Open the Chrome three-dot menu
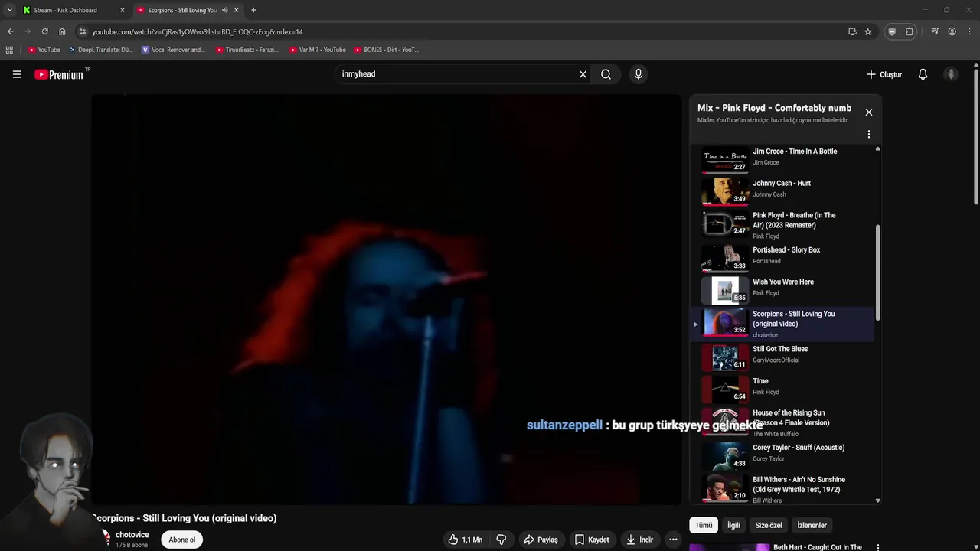Image resolution: width=980 pixels, height=551 pixels. 970,31
